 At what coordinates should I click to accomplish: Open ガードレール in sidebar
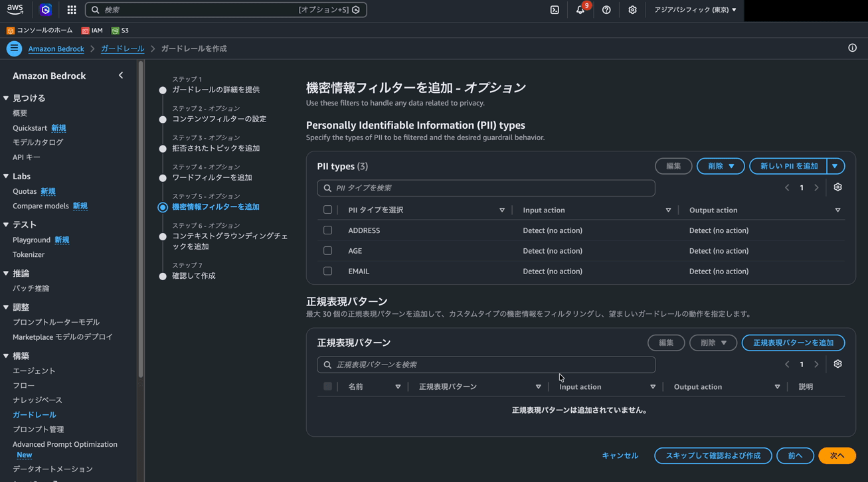click(34, 414)
